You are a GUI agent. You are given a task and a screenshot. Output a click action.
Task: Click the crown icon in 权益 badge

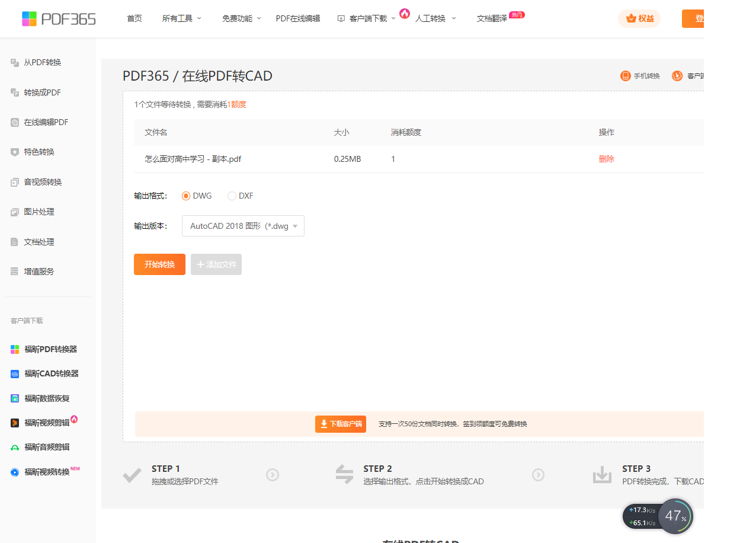coord(631,18)
